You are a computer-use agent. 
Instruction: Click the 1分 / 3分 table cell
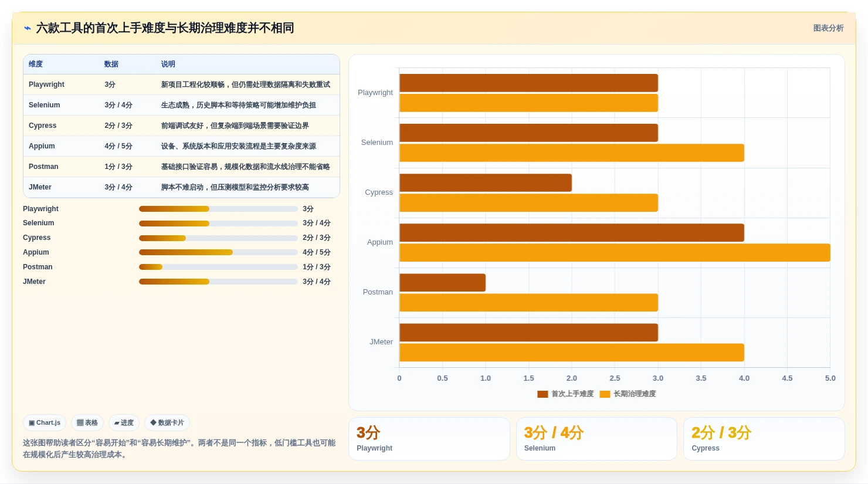click(118, 167)
